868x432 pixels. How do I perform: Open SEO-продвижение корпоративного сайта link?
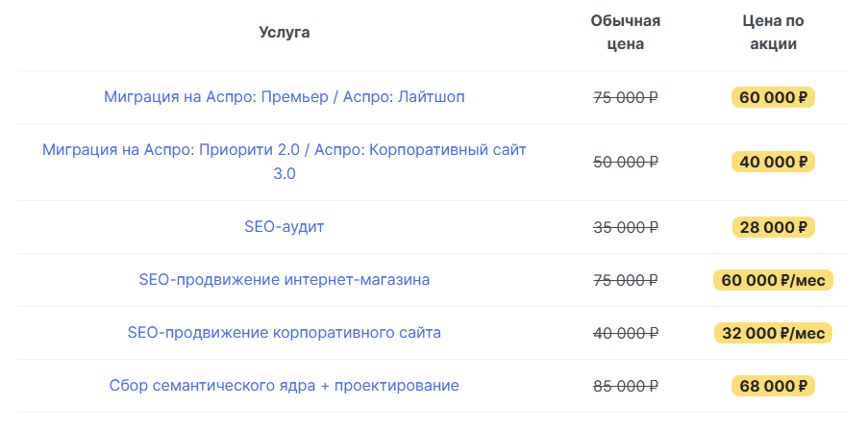pyautogui.click(x=285, y=333)
